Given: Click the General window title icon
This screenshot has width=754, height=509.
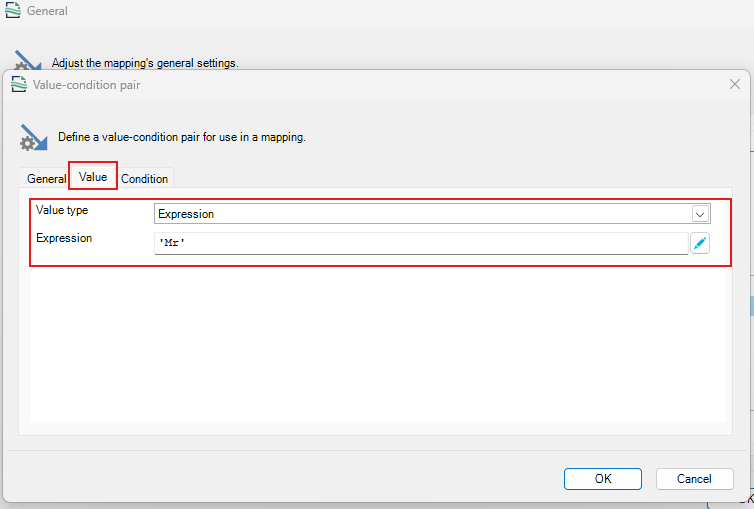Looking at the screenshot, I should click(x=13, y=10).
